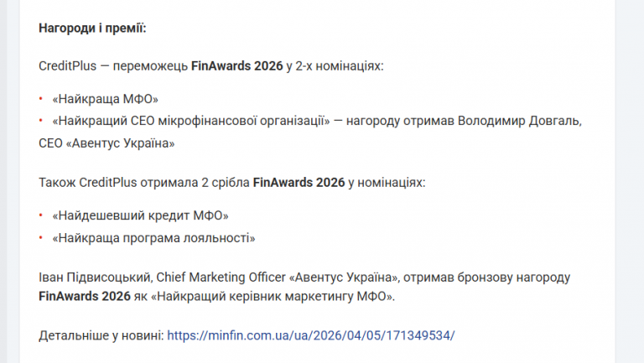Image resolution: width=644 pixels, height=363 pixels.
Task: Click the «Нагороди і премії:» heading
Action: coord(92,29)
